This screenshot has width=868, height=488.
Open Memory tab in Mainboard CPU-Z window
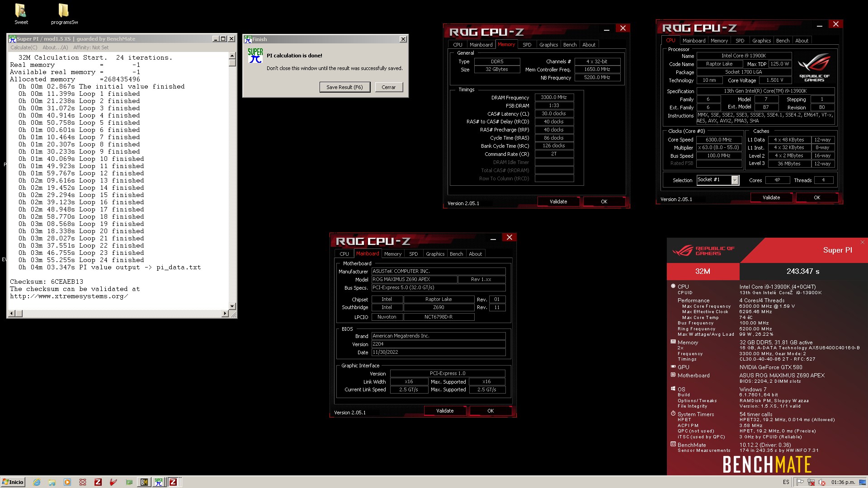point(393,254)
